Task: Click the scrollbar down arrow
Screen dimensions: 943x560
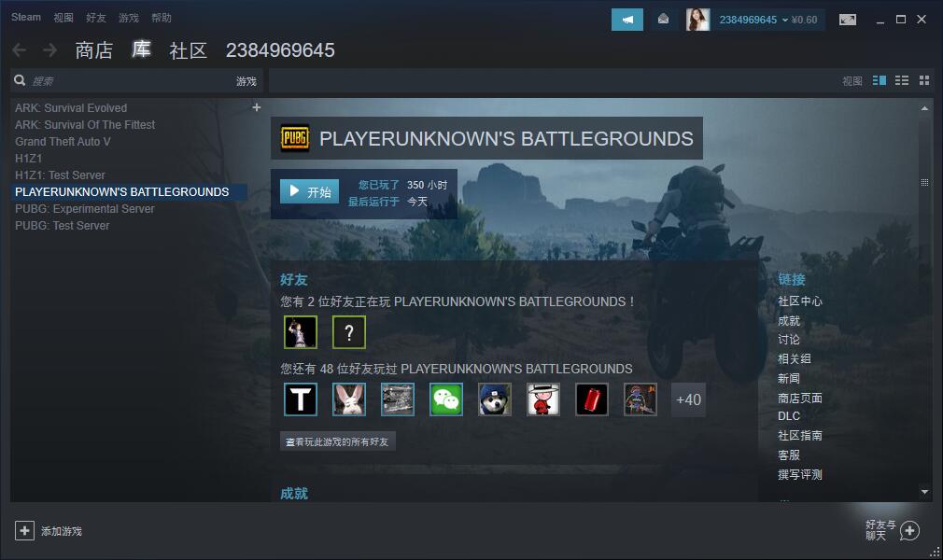Action: tap(924, 492)
